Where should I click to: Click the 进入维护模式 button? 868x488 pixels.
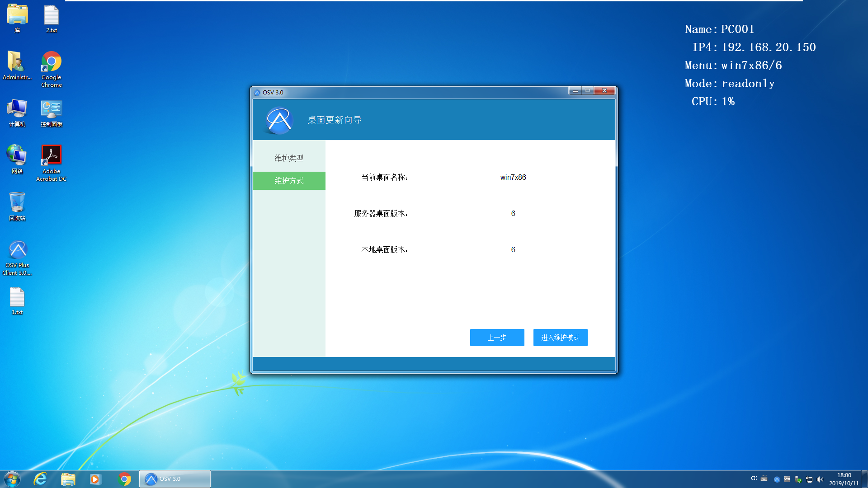pos(560,338)
